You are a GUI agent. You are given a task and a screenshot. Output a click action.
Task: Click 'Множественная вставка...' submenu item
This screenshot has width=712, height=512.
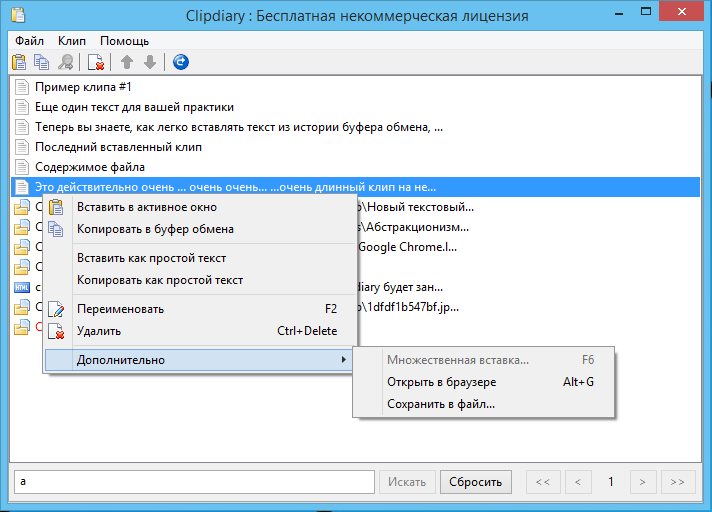484,360
